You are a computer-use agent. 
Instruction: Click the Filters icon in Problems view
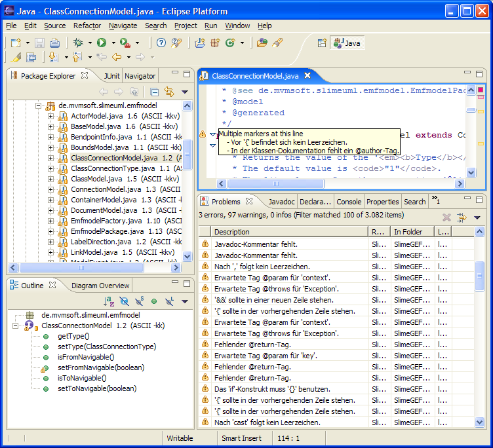click(462, 217)
